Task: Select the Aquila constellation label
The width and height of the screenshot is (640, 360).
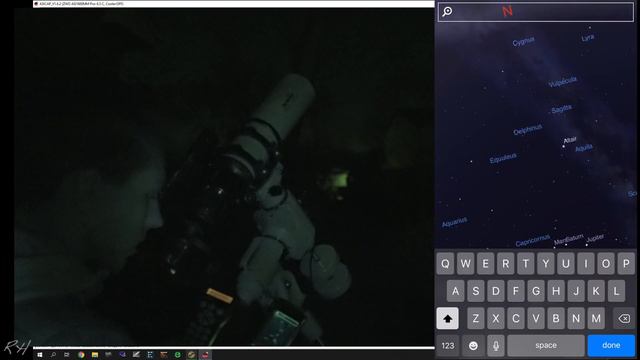Action: (x=584, y=148)
